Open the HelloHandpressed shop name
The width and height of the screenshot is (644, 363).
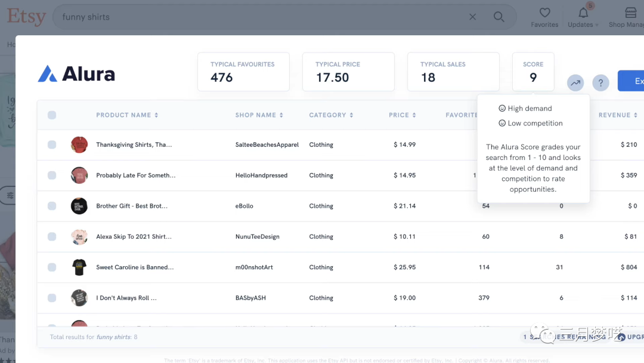[x=261, y=176]
